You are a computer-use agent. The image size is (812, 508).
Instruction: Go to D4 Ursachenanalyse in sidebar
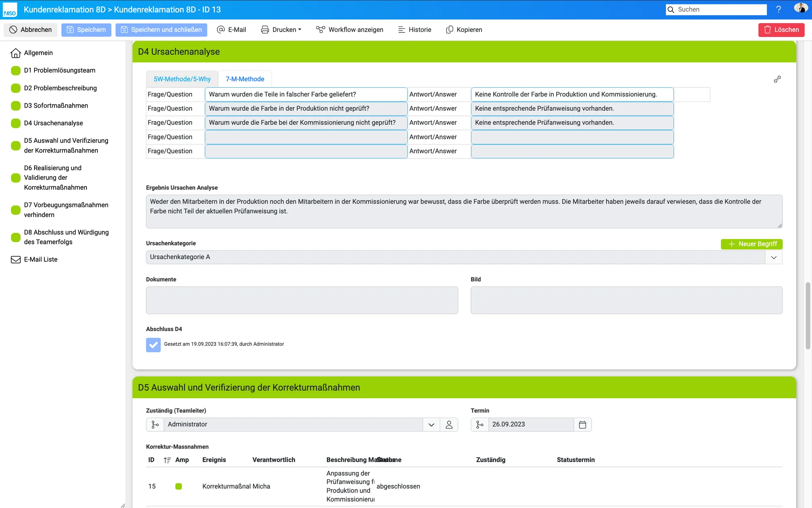coord(53,123)
